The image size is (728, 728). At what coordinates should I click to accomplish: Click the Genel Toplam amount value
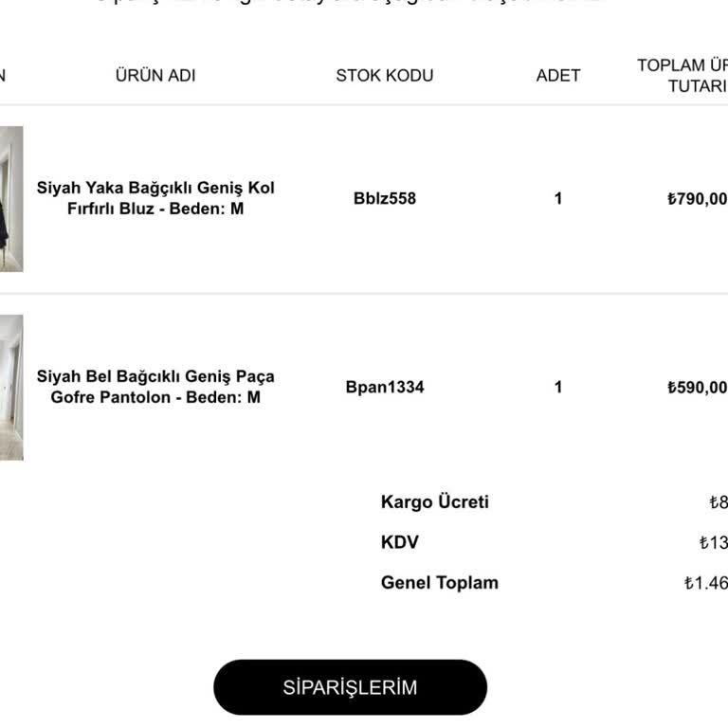[x=706, y=583]
